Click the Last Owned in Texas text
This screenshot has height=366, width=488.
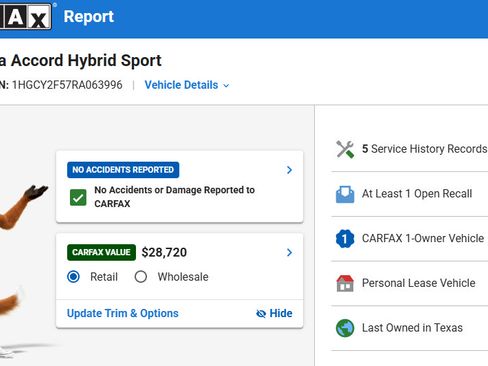coord(412,328)
